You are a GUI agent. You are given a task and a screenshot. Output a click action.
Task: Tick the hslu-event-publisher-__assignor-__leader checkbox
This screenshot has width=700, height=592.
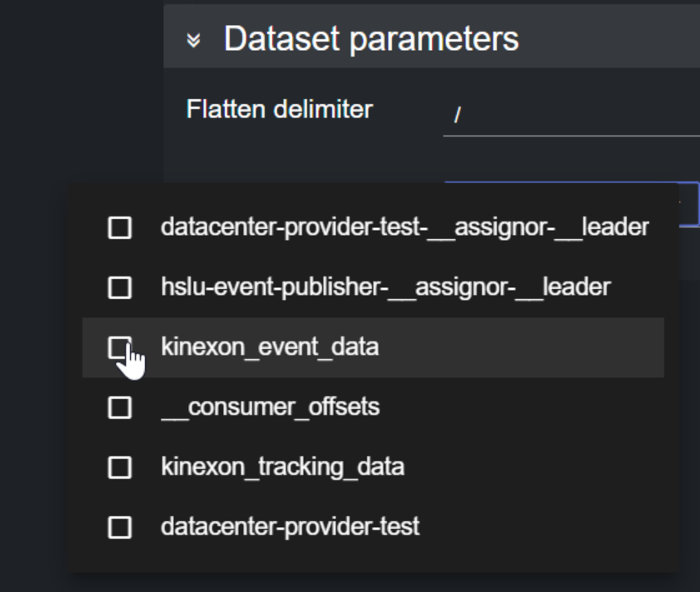(x=120, y=287)
